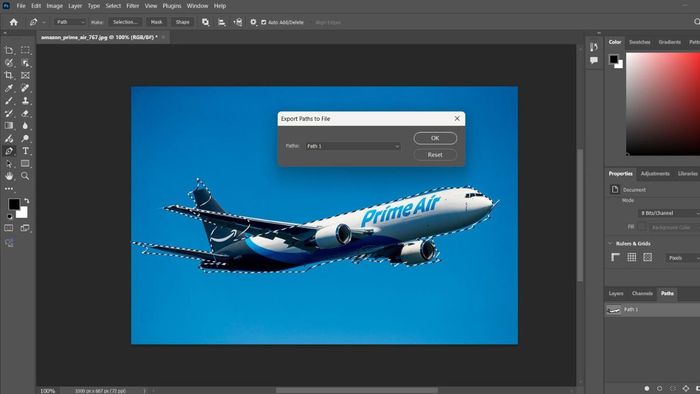This screenshot has width=700, height=394.
Task: Click OK in Export Paths dialog
Action: [x=435, y=138]
